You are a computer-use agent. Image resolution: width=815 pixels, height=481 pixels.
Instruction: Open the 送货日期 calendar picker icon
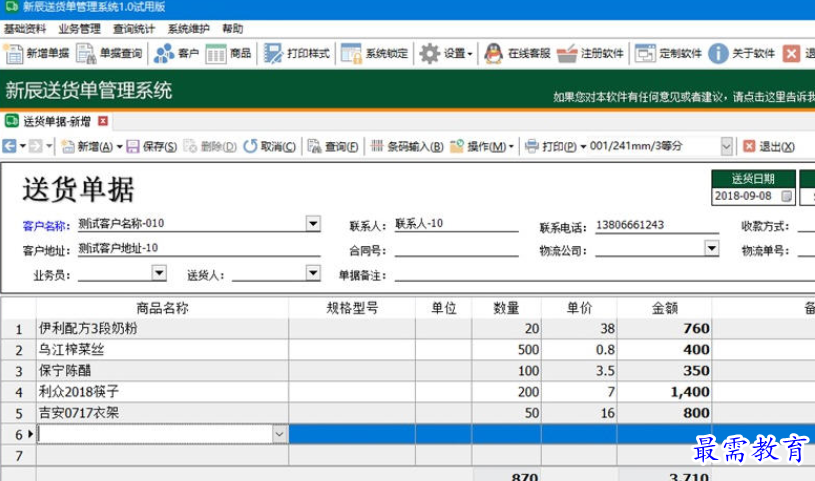[x=786, y=196]
